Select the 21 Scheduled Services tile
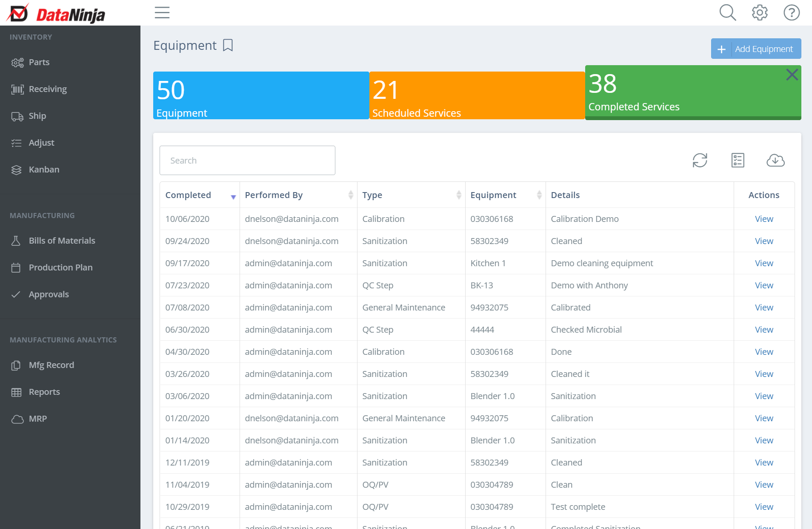The width and height of the screenshot is (812, 529). click(x=477, y=95)
